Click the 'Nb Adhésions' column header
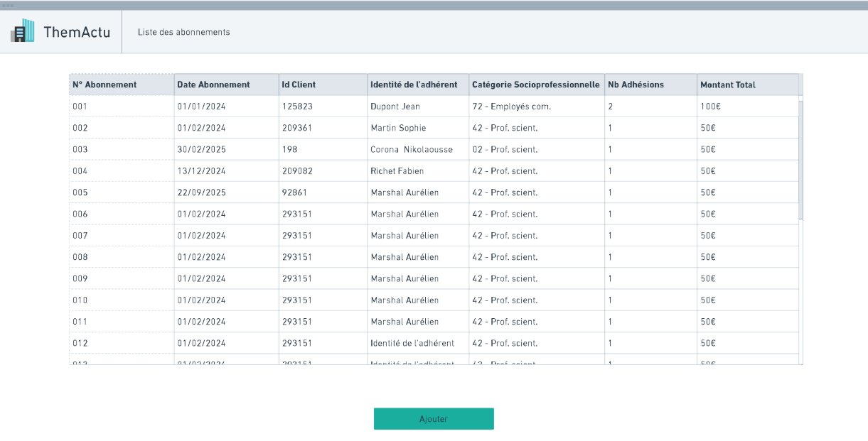This screenshot has width=868, height=441. coord(633,84)
